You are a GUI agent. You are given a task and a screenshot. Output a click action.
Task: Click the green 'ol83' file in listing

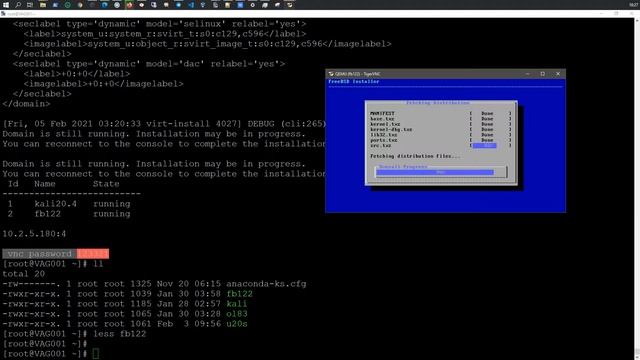pos(237,314)
